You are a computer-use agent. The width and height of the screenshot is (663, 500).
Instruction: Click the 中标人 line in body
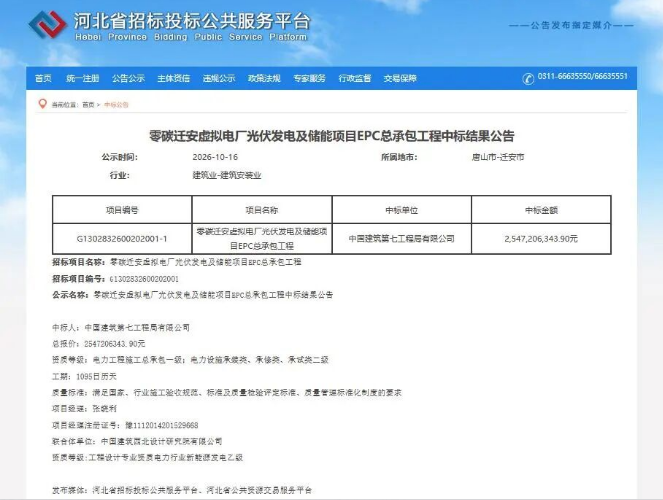(x=121, y=328)
